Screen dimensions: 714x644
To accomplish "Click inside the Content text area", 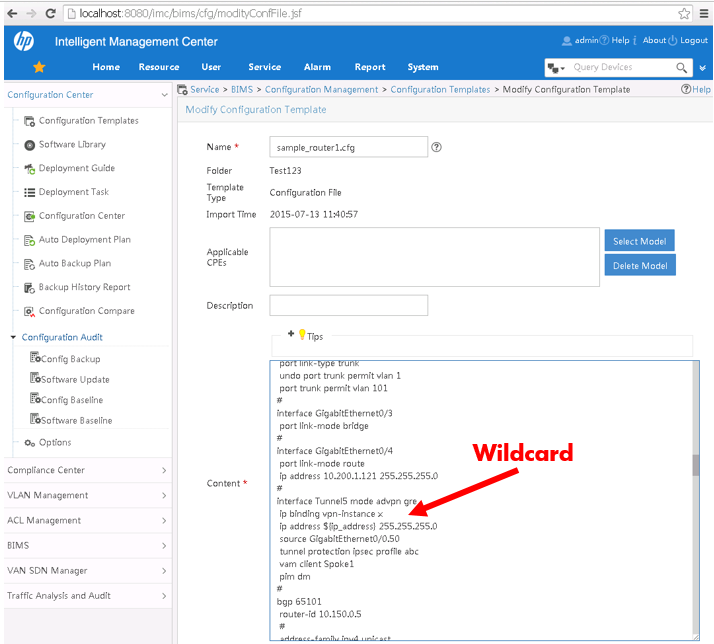I will click(x=482, y=501).
